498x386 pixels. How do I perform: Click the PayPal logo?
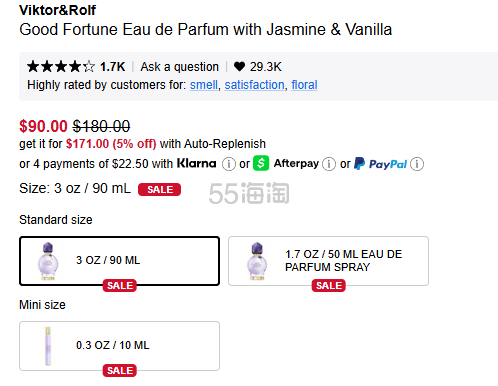381,164
